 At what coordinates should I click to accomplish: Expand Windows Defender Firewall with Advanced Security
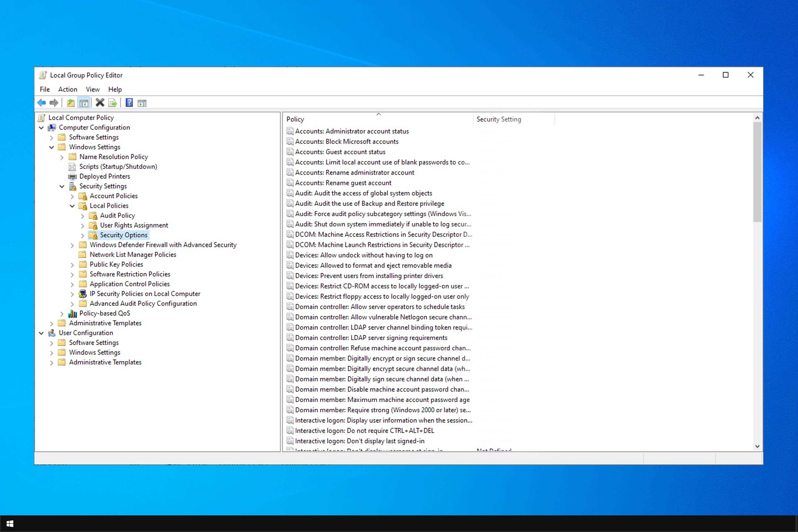click(x=72, y=245)
